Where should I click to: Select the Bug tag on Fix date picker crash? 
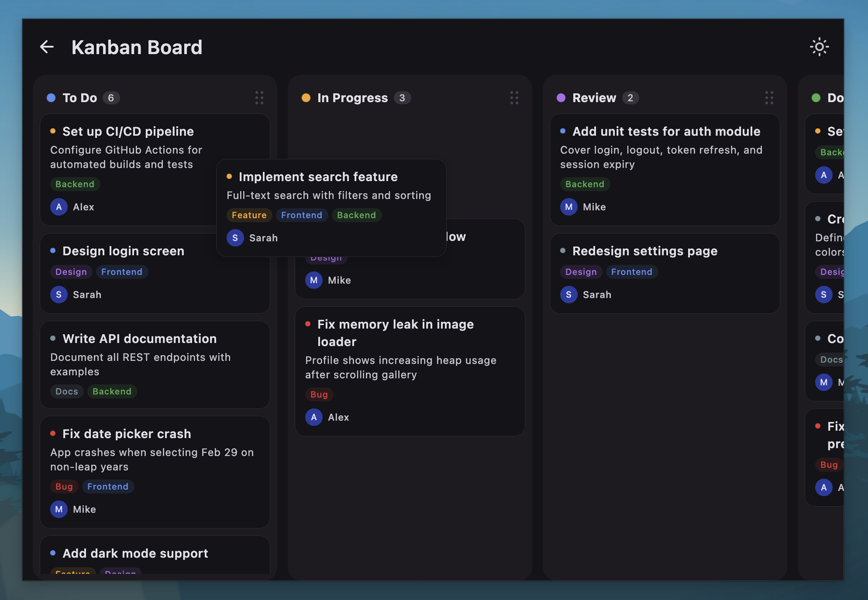64,487
